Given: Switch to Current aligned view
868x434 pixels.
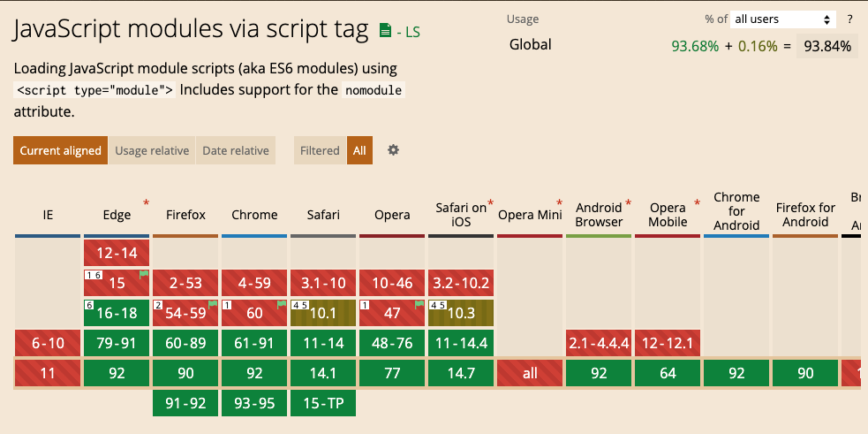Looking at the screenshot, I should [x=60, y=151].
